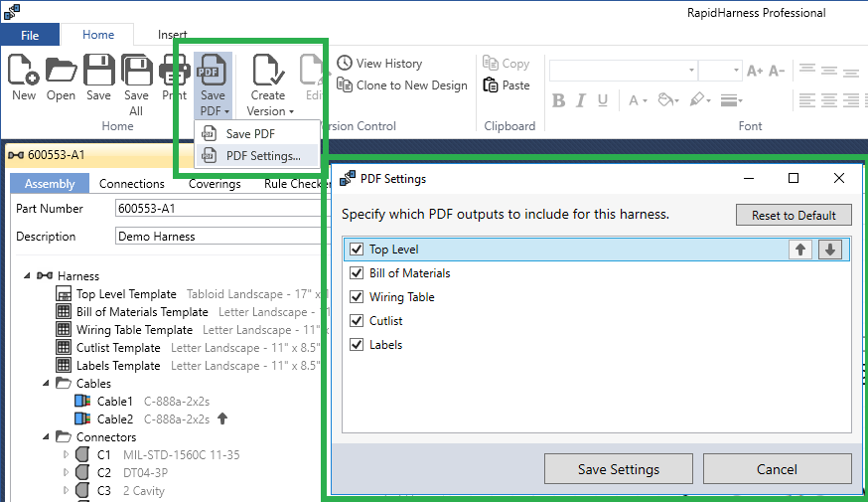Uncheck the Wiring Table checkbox
The image size is (868, 502).
[357, 297]
